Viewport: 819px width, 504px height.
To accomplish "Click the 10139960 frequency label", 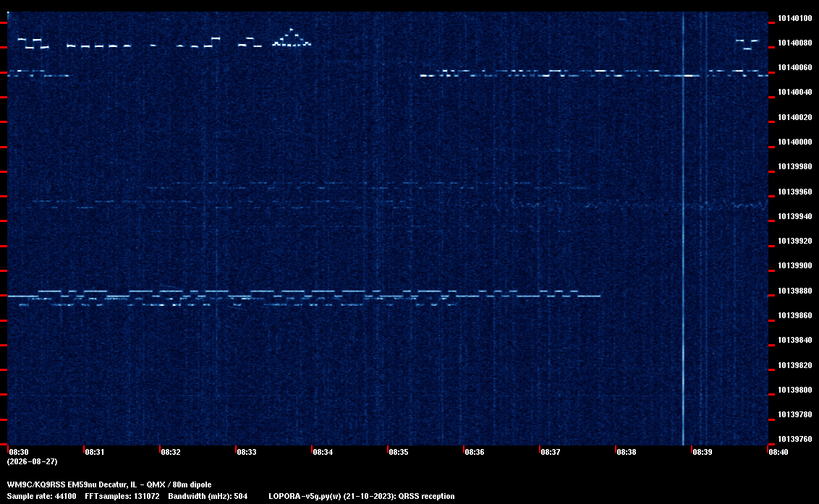I will tap(795, 192).
